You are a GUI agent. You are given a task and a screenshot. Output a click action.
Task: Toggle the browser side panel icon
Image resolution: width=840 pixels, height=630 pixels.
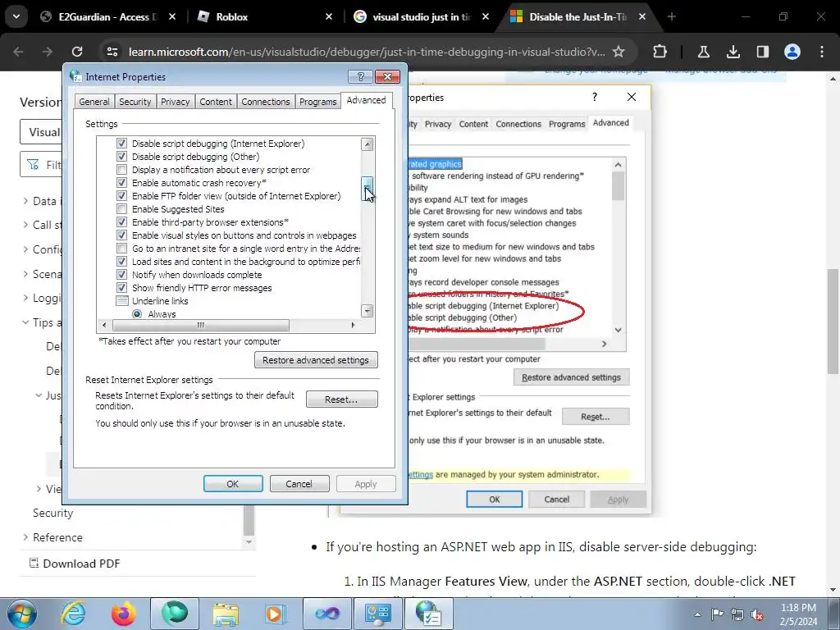(762, 52)
